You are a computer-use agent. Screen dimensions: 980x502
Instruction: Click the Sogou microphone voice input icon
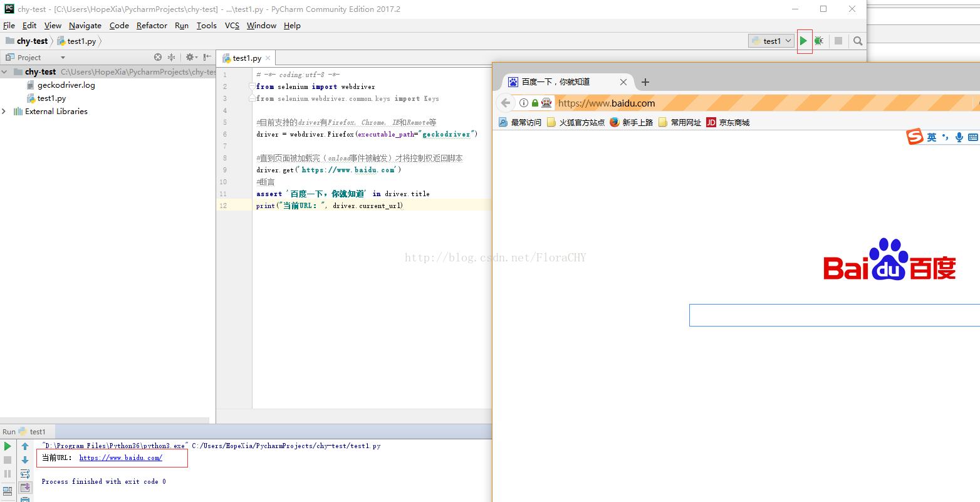[959, 137]
